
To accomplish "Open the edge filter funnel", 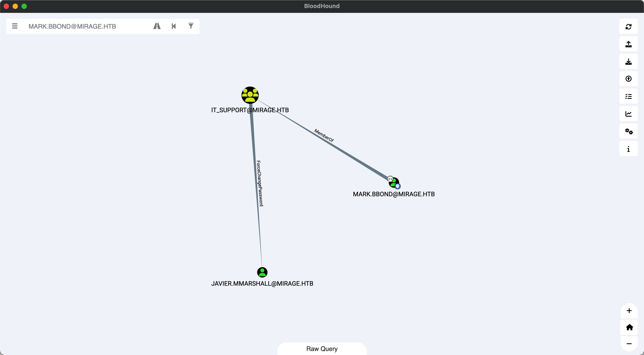I will click(x=191, y=26).
